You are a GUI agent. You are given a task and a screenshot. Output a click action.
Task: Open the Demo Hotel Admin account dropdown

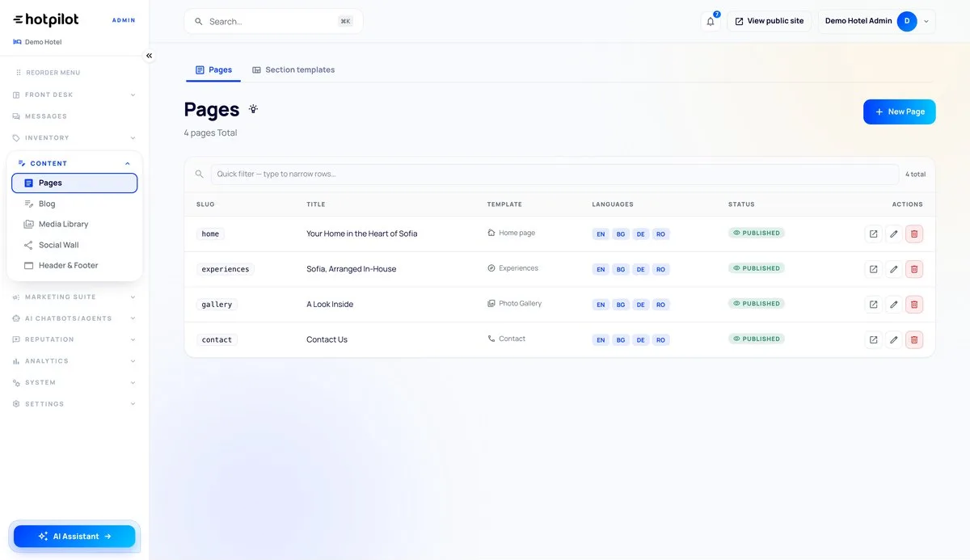pos(877,21)
